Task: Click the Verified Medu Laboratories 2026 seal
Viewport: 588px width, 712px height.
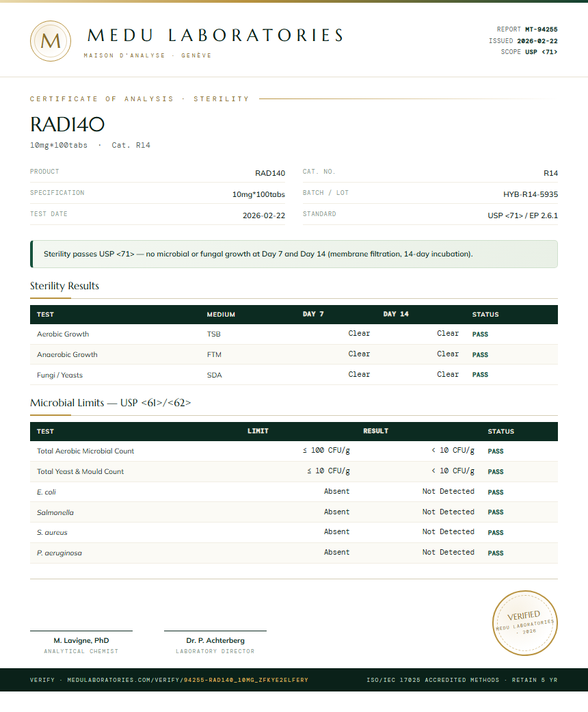Action: point(525,623)
